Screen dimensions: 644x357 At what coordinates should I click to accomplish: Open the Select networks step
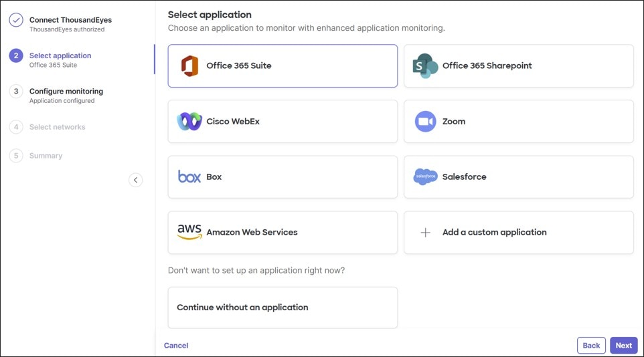pos(57,127)
